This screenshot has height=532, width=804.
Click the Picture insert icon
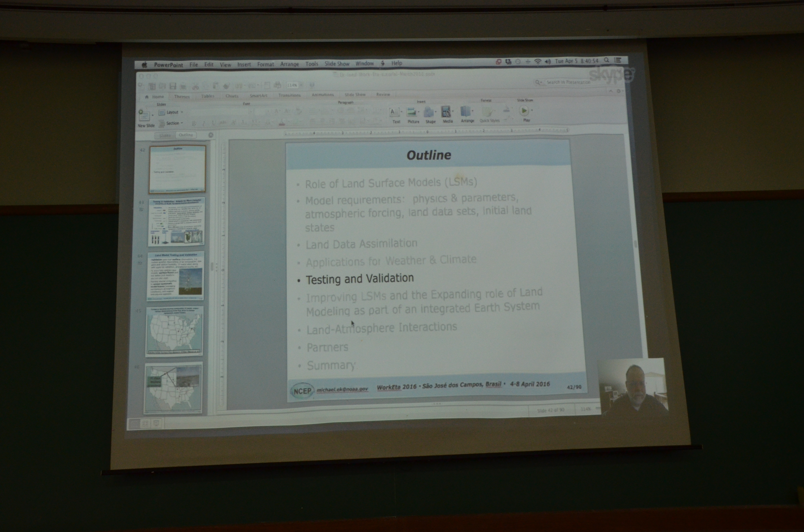412,112
